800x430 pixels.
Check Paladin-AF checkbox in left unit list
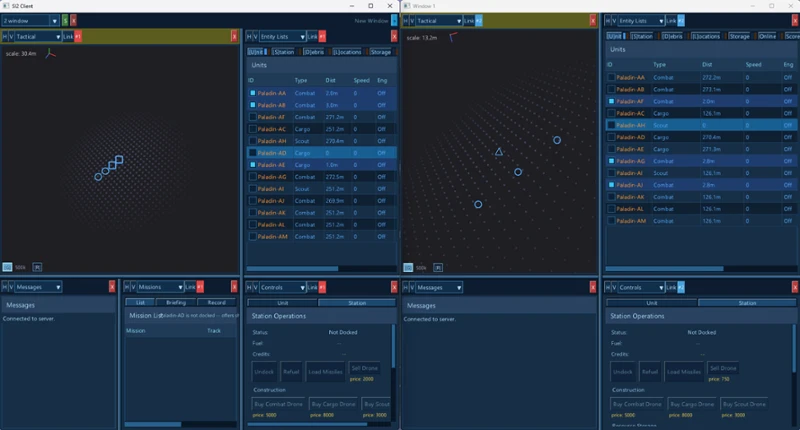(x=253, y=117)
